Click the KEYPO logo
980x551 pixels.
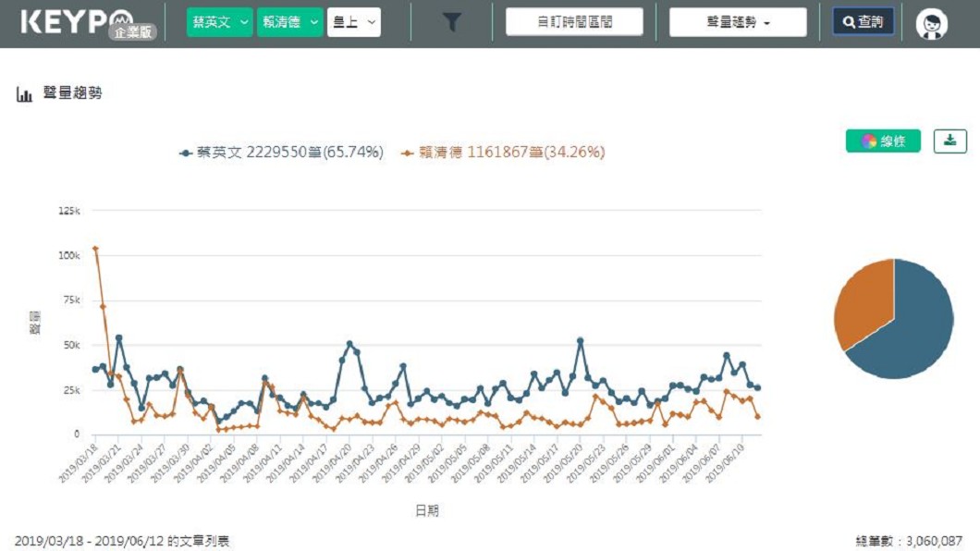(x=76, y=22)
